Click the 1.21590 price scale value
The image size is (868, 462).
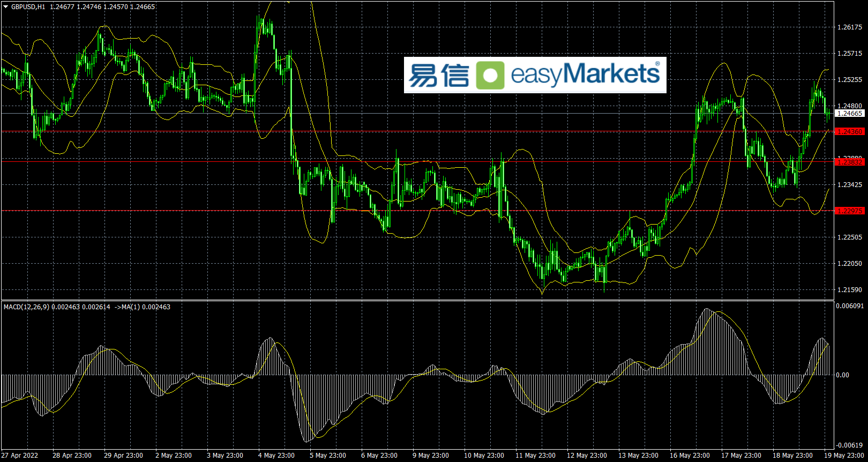coord(850,290)
